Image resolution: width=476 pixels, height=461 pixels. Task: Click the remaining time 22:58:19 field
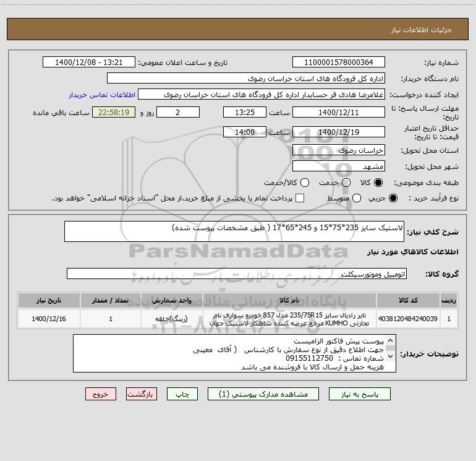click(x=114, y=113)
